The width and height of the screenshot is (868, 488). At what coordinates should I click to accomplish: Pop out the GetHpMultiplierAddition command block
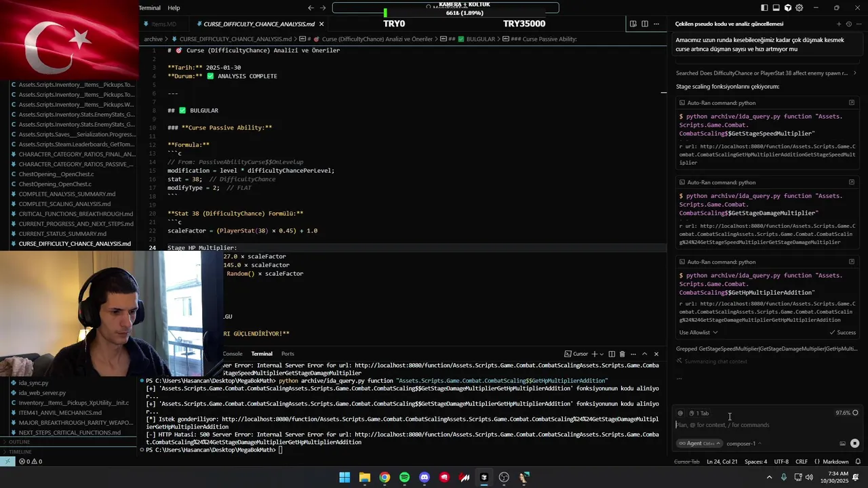[852, 262]
